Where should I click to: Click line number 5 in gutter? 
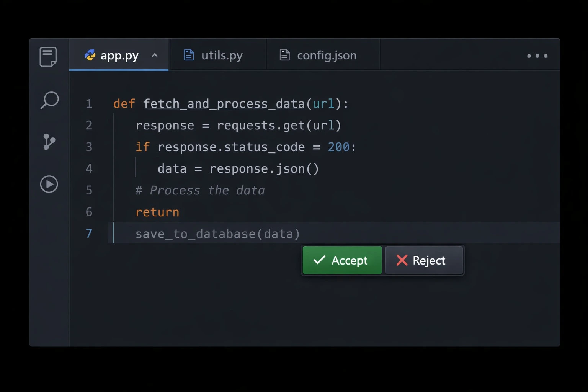pyautogui.click(x=89, y=190)
